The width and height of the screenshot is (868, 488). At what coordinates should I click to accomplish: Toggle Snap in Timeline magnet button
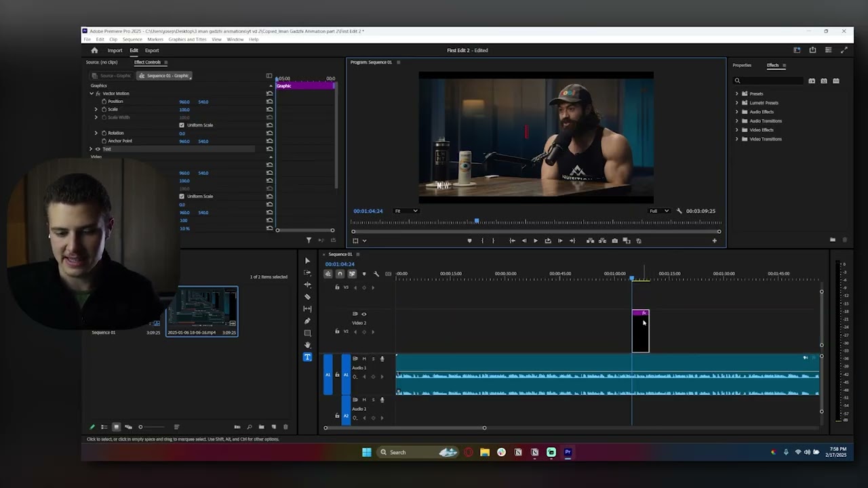tap(340, 274)
